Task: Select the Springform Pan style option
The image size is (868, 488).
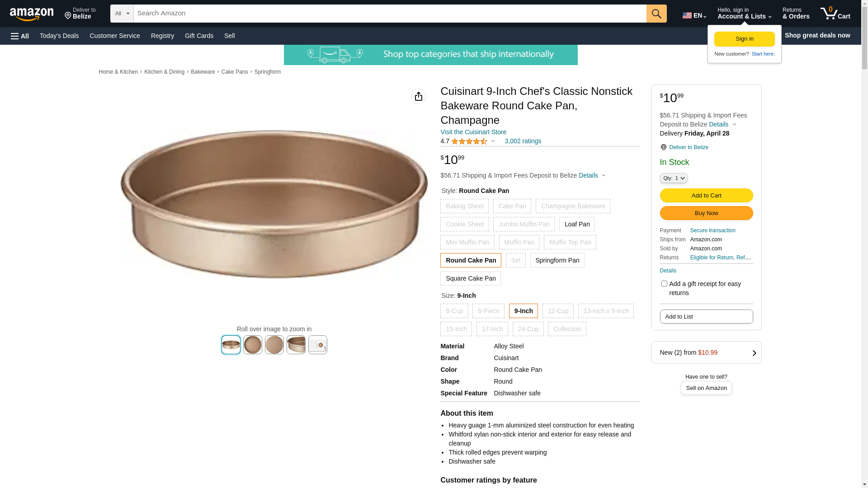Action: (557, 260)
